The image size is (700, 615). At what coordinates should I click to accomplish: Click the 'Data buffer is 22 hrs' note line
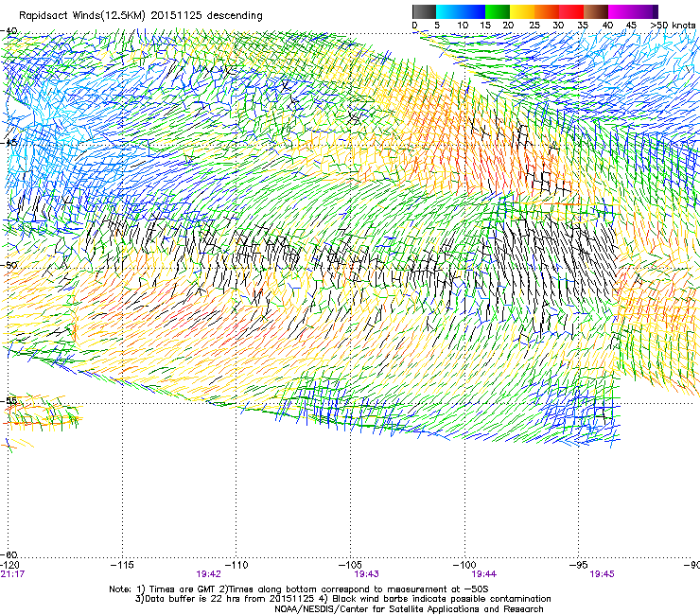342,599
